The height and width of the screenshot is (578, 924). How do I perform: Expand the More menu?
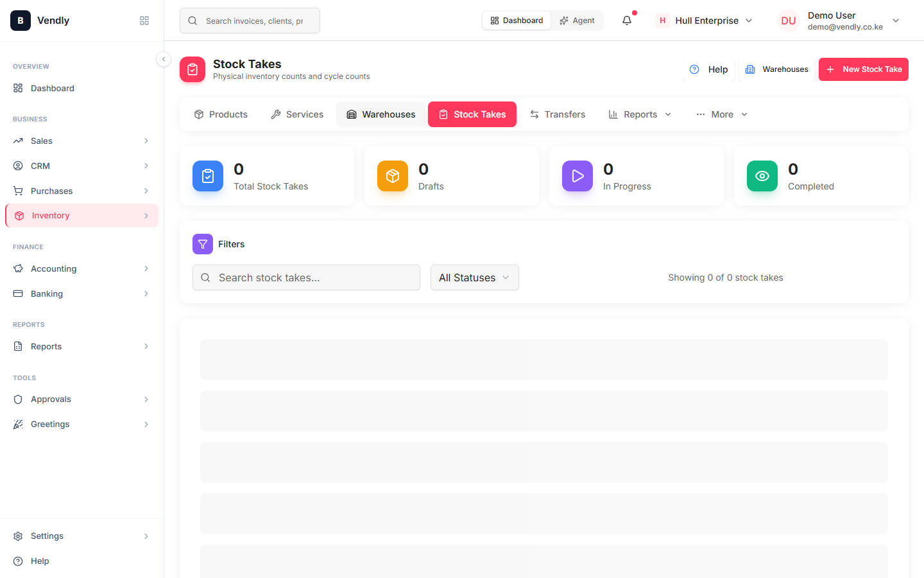722,114
